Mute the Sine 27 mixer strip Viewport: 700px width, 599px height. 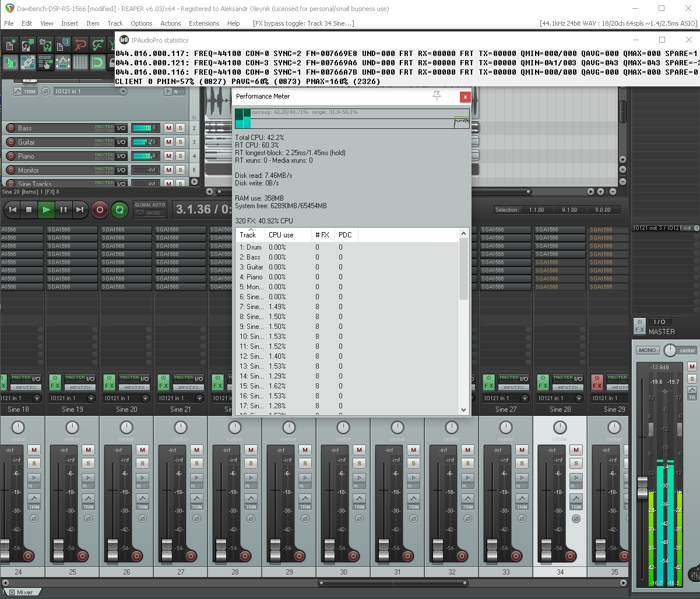click(x=522, y=450)
